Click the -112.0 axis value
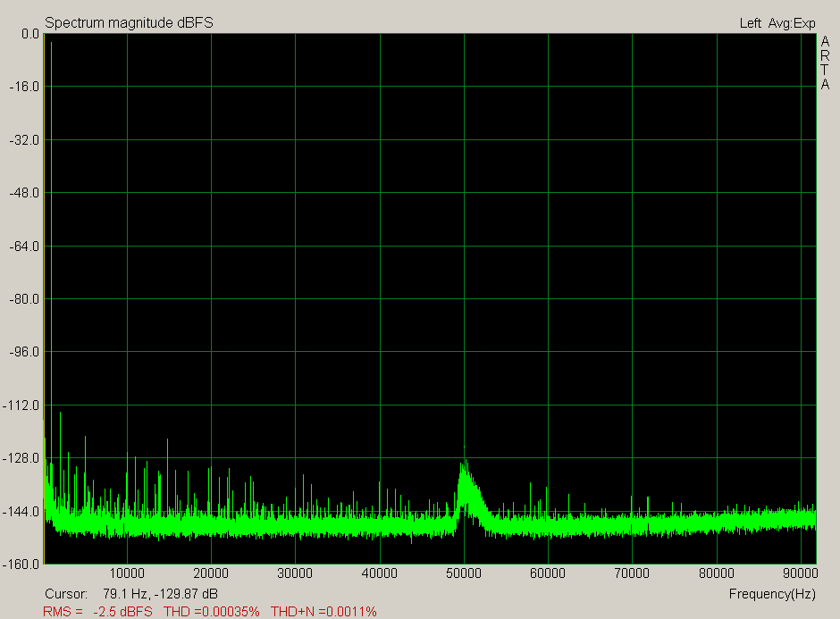Screen dimensions: 840x619 pos(21,406)
